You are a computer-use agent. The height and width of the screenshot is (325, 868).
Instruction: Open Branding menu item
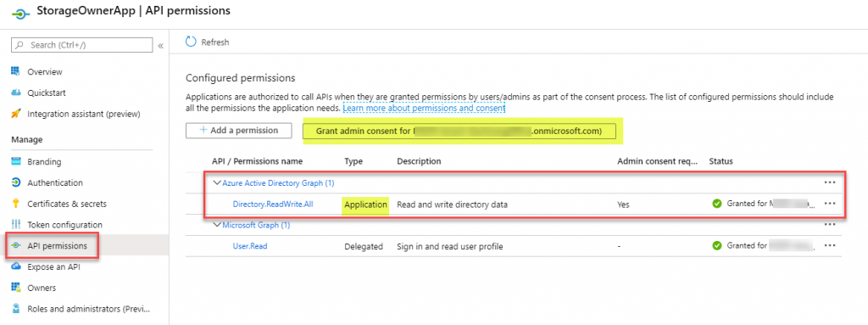[44, 162]
